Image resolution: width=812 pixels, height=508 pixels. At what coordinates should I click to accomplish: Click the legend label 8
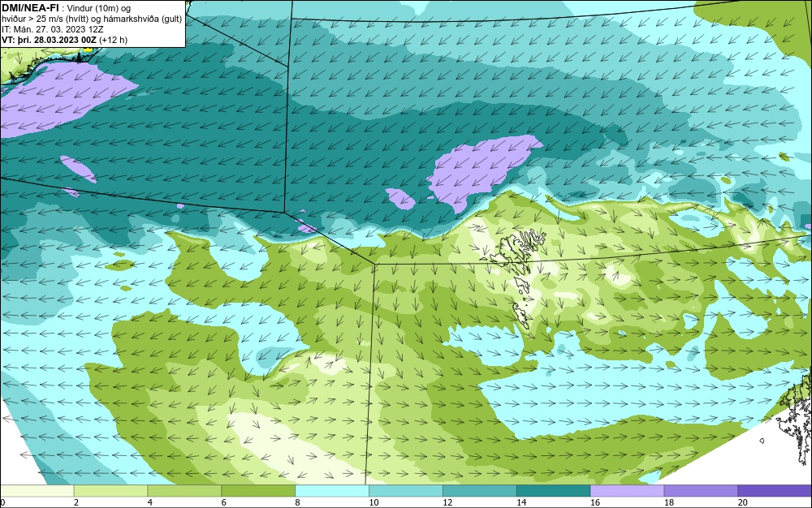pos(297,502)
